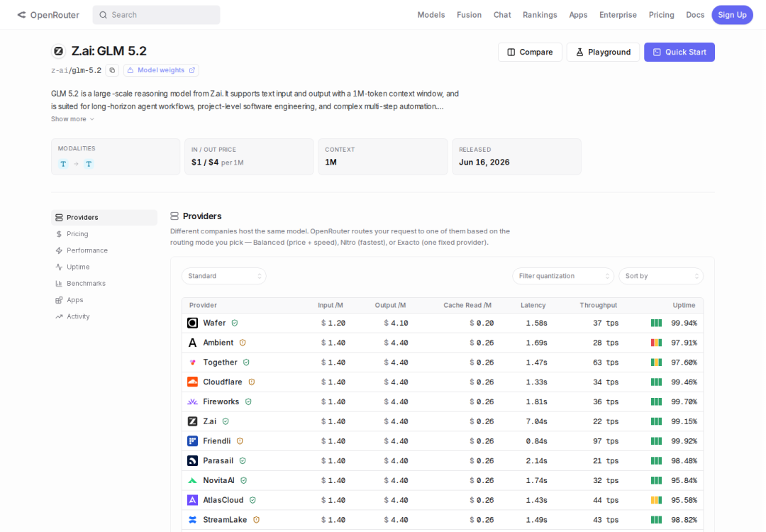
Task: Click the orange shield badge next to Ambient
Action: click(243, 343)
